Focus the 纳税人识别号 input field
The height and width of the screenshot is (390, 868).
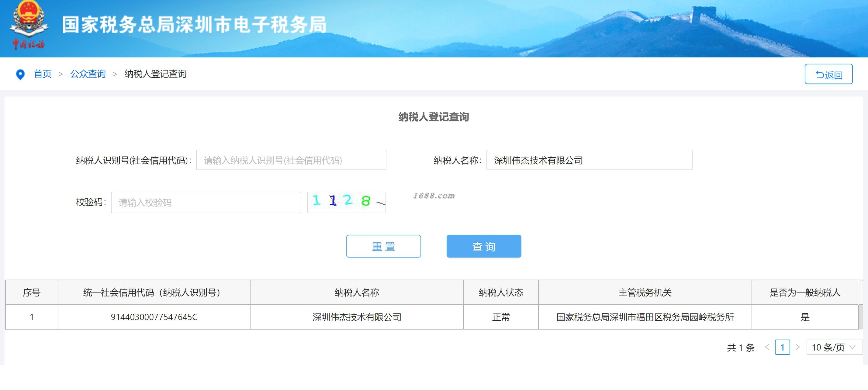click(x=291, y=160)
